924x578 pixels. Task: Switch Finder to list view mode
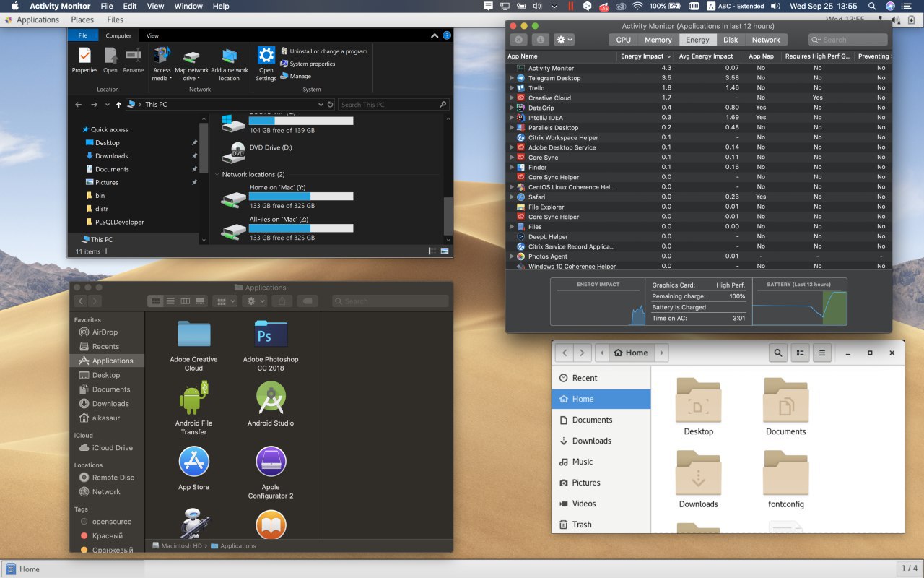170,301
